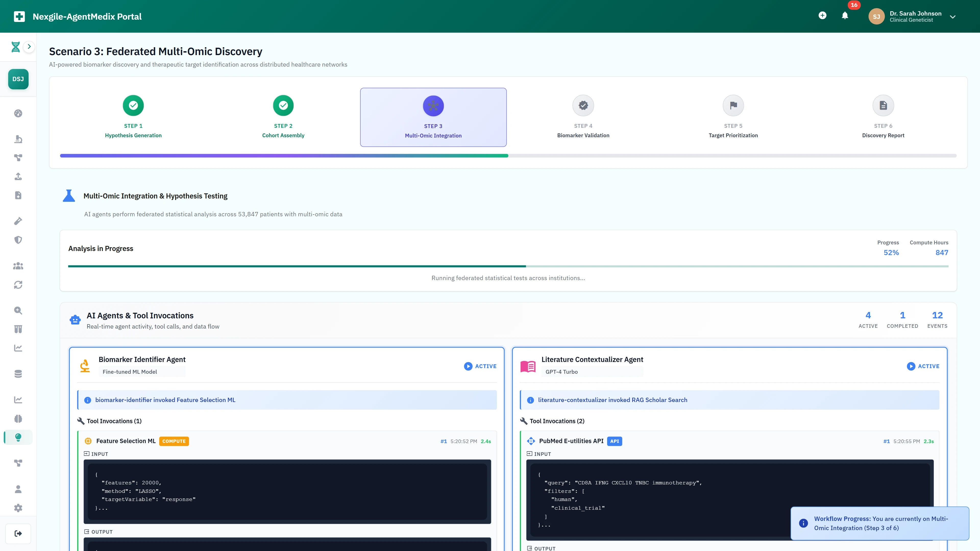Select the lightbulb insights icon in the sidebar
980x551 pixels.
tap(18, 437)
